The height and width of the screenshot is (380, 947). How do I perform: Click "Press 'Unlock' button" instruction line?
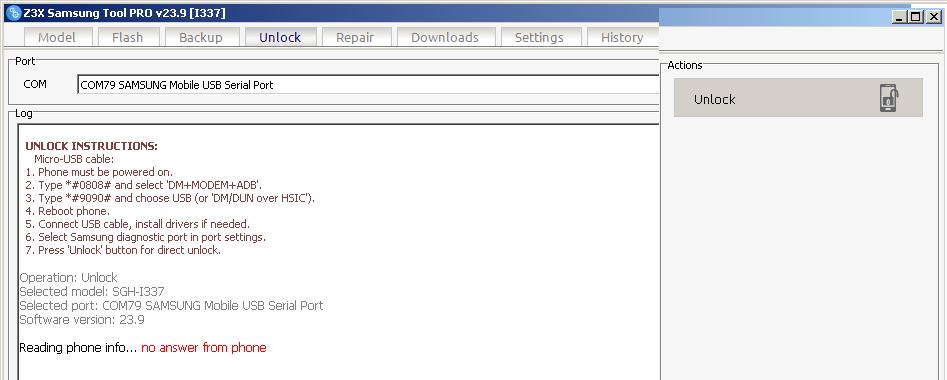point(123,250)
